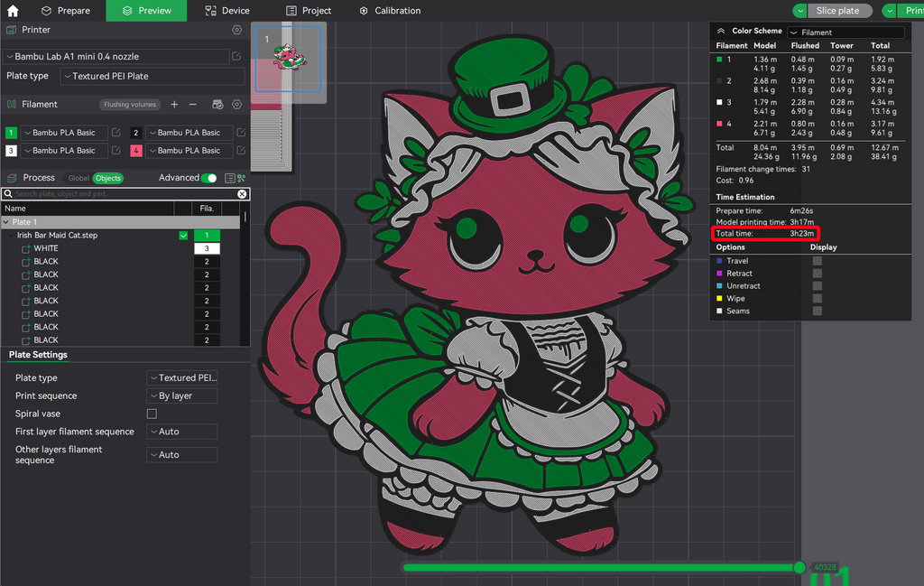Click the WHITE part icon
Screen dimensions: 924x586
(26, 249)
